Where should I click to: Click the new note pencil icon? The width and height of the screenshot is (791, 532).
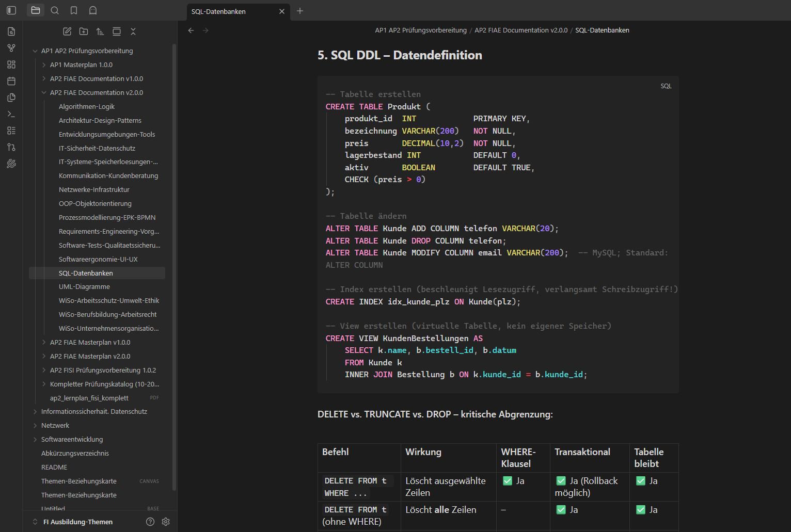pos(67,31)
